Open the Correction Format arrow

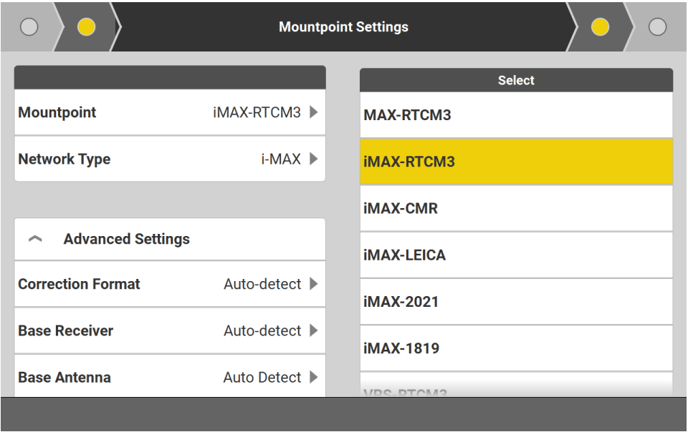tap(313, 284)
